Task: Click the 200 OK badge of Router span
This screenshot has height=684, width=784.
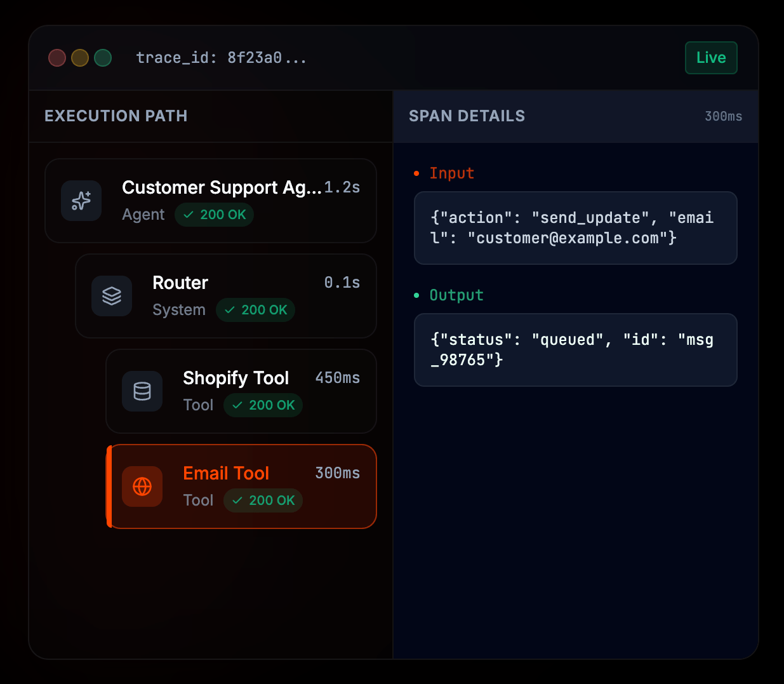Action: [256, 310]
